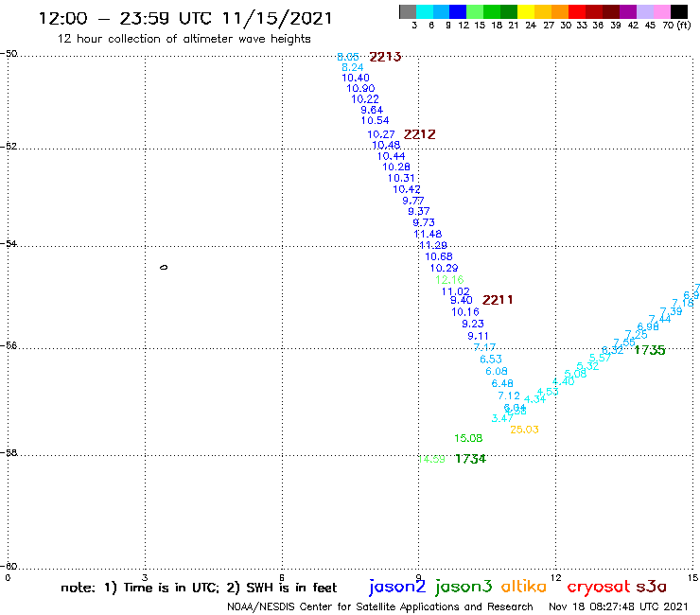This screenshot has height=615, width=700.
Task: Click the wave height value 9.11
Action: [x=478, y=336]
